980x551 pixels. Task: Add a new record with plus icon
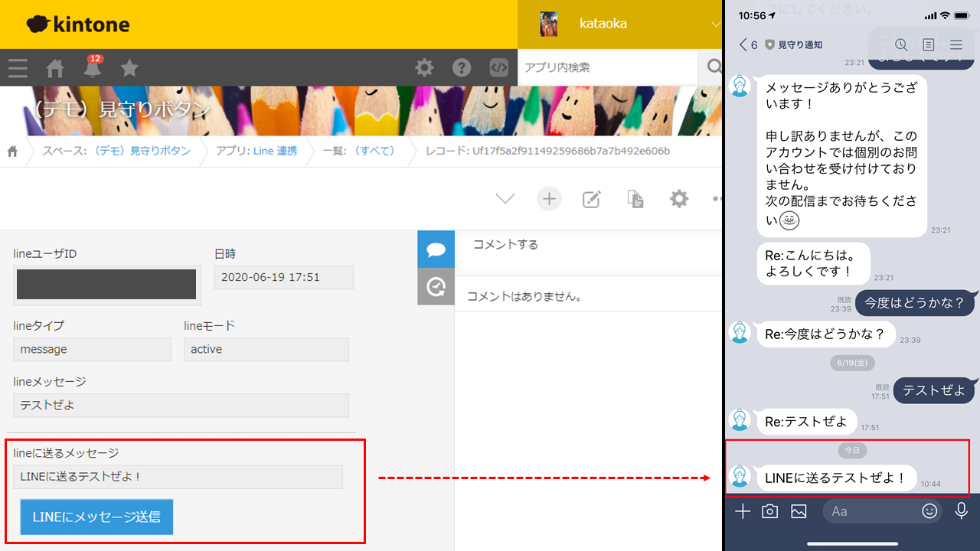(x=549, y=199)
